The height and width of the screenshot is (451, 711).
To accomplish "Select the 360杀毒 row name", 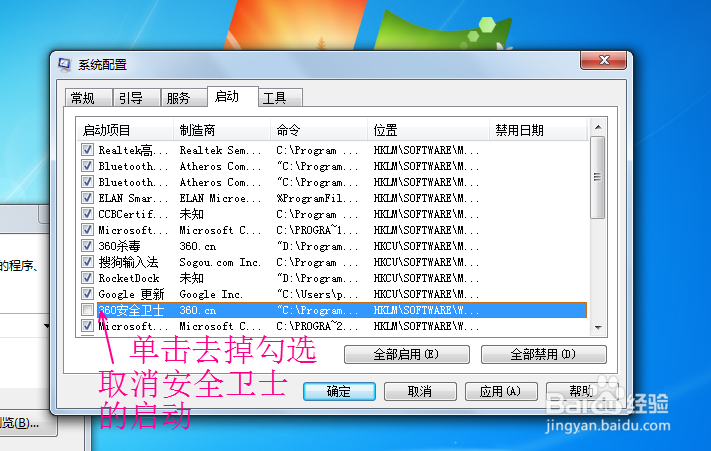I will pos(119,246).
